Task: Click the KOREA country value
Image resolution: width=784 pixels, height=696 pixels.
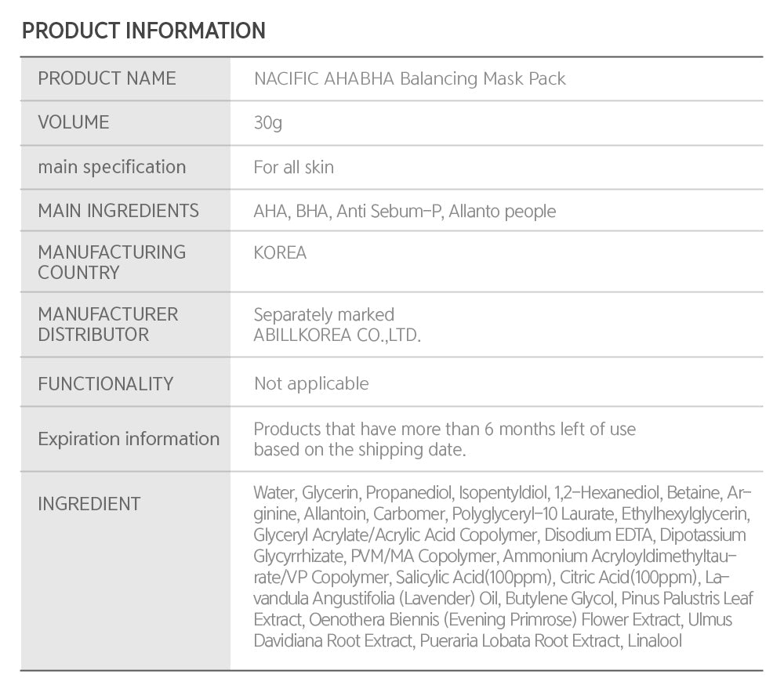Action: pos(280,252)
